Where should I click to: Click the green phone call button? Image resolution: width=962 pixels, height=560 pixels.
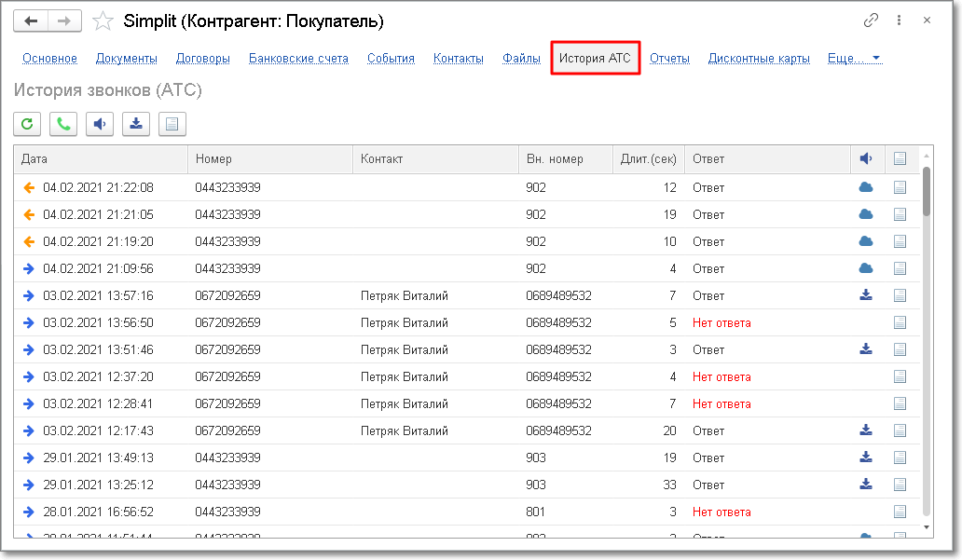tap(63, 123)
